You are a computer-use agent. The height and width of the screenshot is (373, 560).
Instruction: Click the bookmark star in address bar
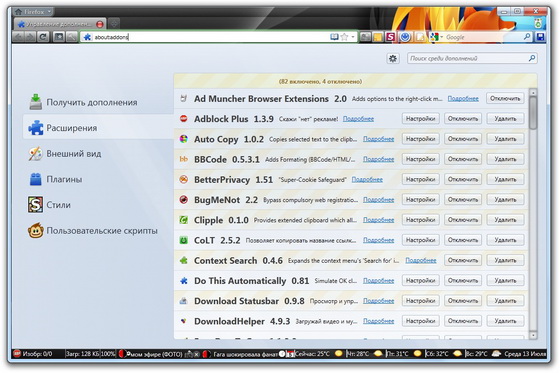coord(344,37)
